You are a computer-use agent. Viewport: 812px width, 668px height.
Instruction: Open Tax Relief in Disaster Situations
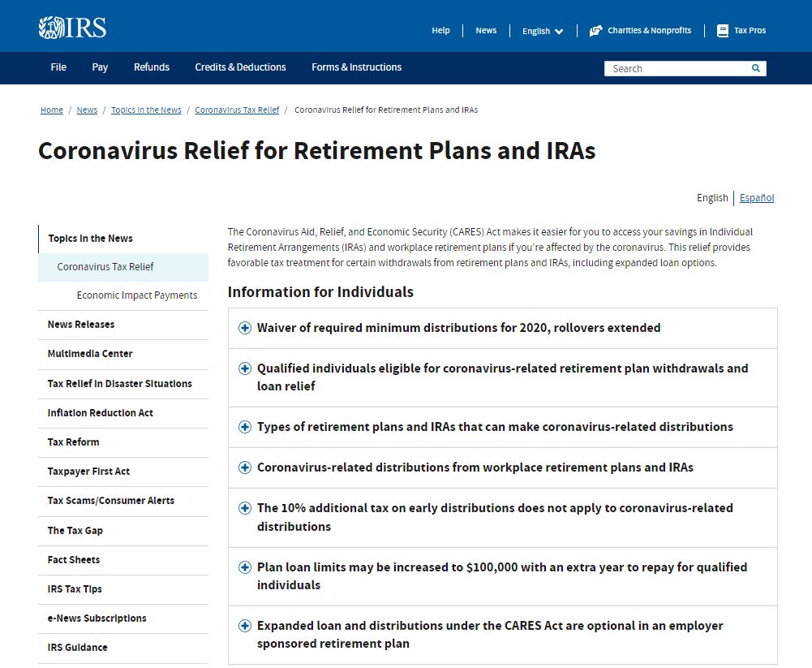coord(119,383)
